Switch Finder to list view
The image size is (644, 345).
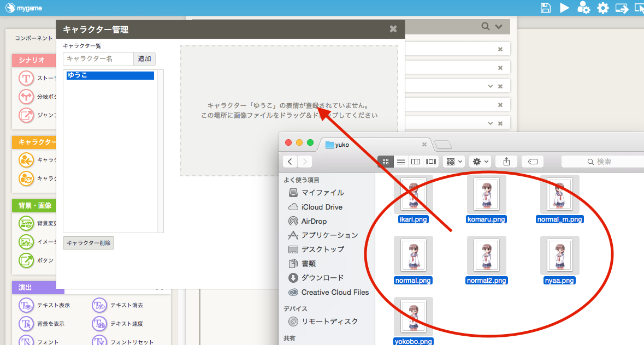[x=400, y=162]
